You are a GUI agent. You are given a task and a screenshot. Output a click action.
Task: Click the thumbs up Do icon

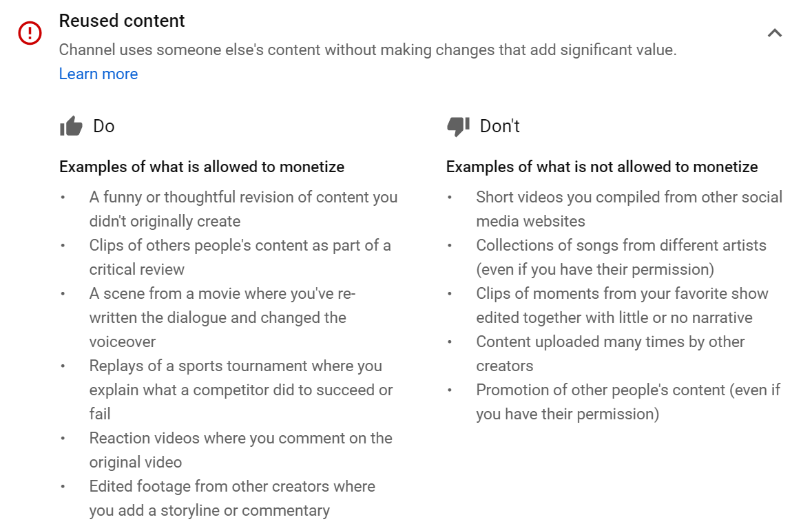71,126
